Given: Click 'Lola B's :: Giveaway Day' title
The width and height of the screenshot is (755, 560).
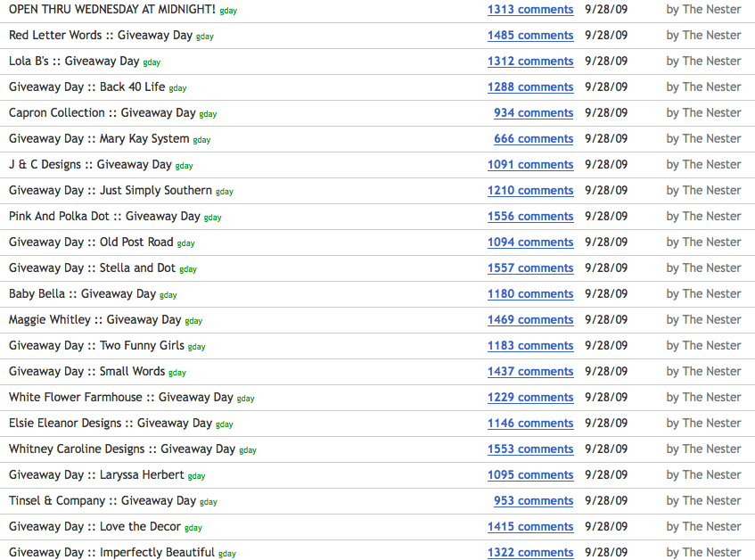Looking at the screenshot, I should click(x=74, y=62).
